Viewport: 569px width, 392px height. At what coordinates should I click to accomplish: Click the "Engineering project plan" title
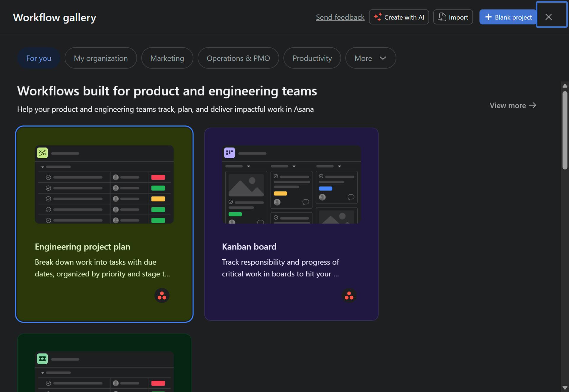[x=82, y=247]
